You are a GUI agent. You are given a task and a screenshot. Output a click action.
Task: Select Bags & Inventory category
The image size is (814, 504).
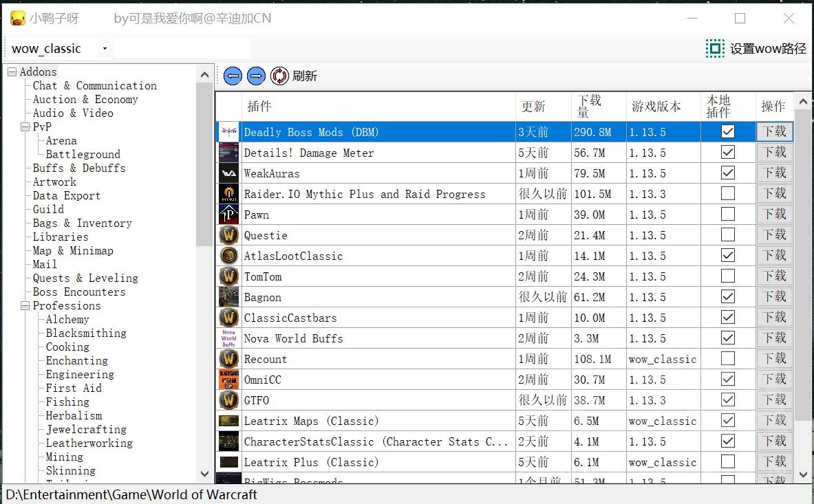[x=81, y=223]
